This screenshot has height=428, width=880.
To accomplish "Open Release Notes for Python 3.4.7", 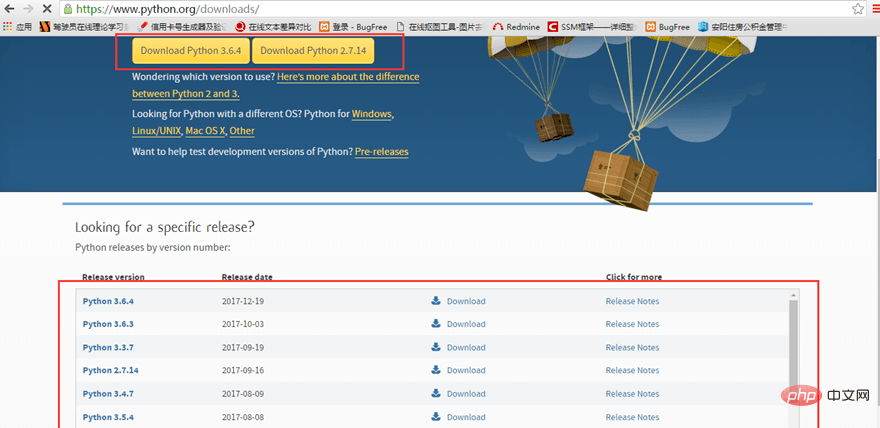I will (632, 394).
